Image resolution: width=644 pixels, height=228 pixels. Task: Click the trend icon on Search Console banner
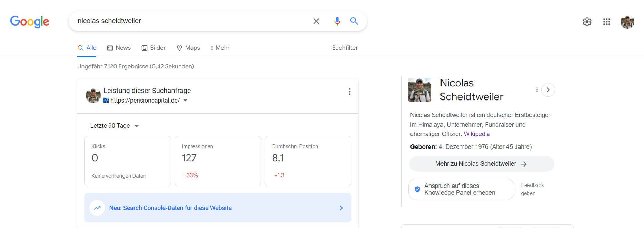[97, 208]
